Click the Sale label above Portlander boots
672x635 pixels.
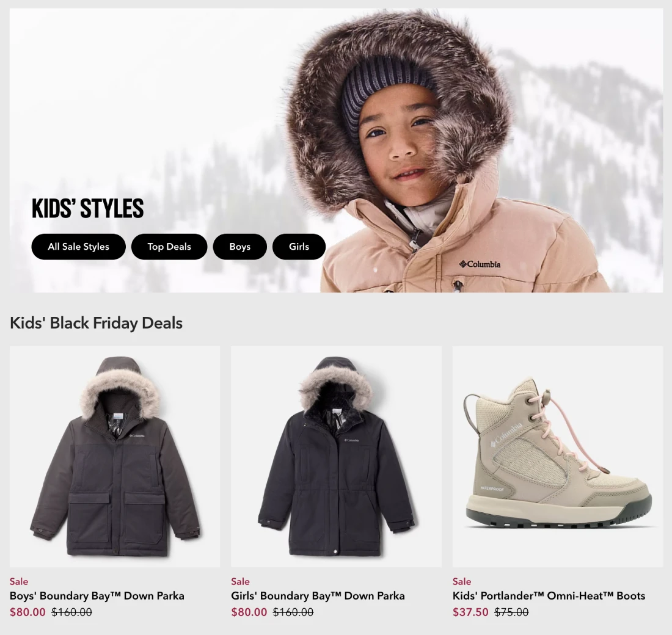tap(462, 581)
